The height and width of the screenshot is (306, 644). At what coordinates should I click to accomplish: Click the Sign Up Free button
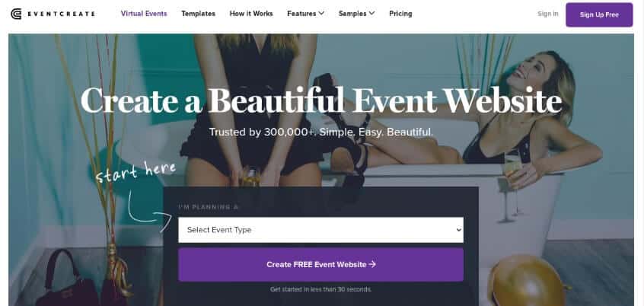tap(599, 14)
